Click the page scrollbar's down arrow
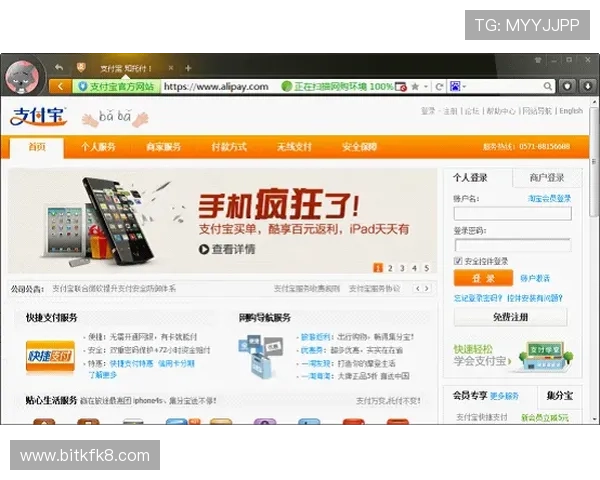The image size is (600, 480). tap(594, 419)
